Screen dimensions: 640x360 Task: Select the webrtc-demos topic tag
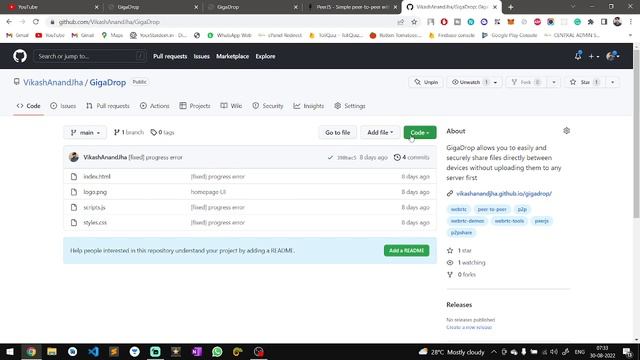pos(467,221)
